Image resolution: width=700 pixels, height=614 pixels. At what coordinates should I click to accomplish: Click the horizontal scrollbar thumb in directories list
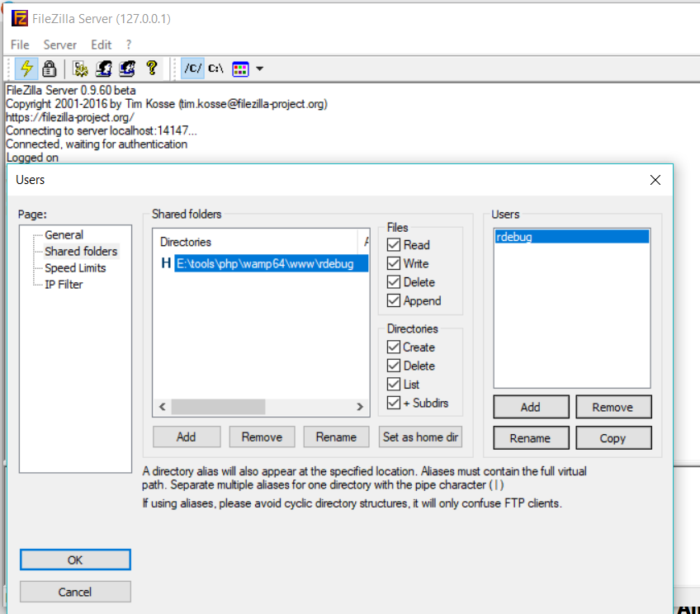[218, 407]
